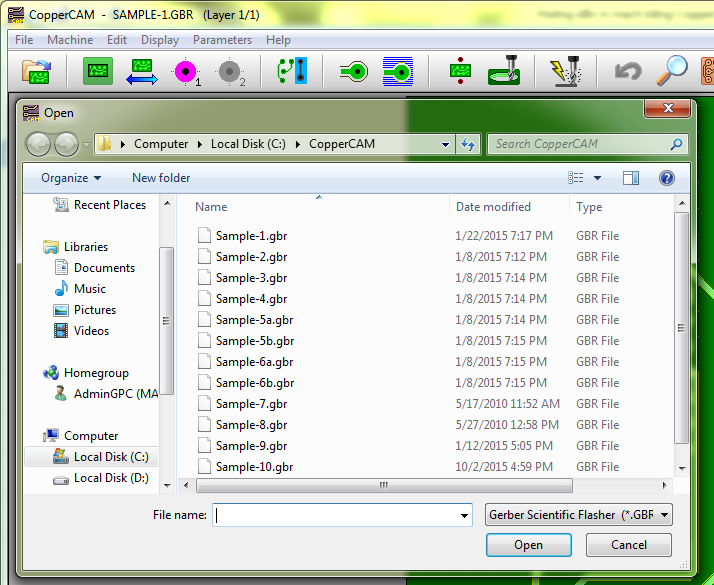The image size is (714, 585).
Task: Click the forward navigation arrow
Action: (x=66, y=145)
